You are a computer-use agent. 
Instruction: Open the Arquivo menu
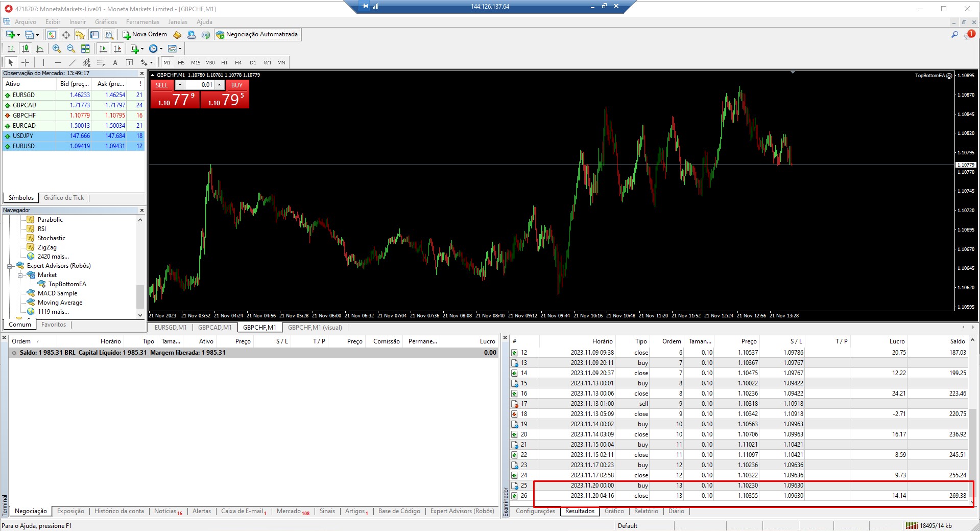[x=26, y=22]
